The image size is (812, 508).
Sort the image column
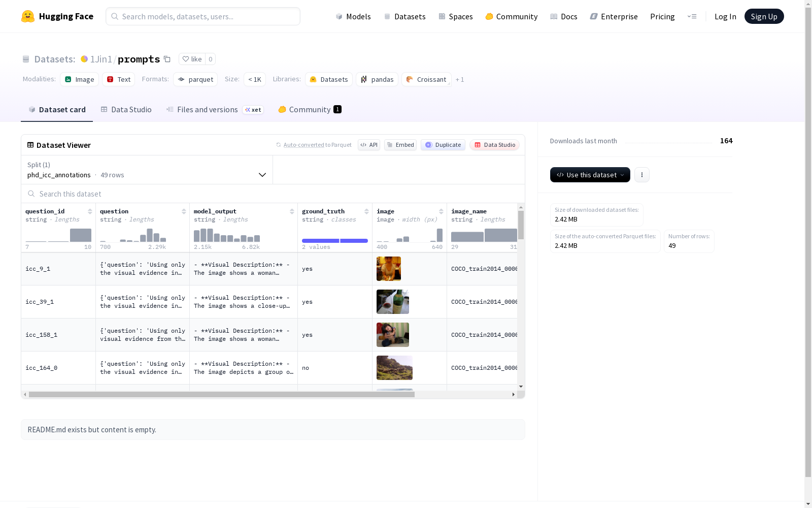point(441,211)
